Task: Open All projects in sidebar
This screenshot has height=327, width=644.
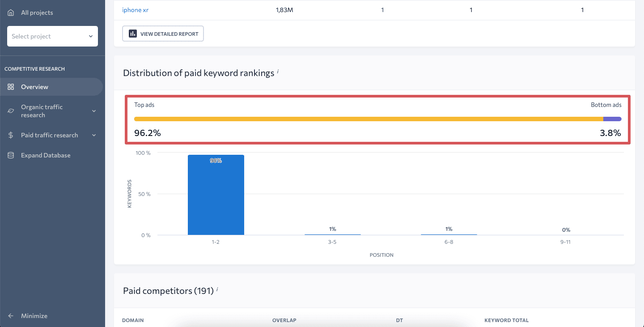Action: coord(37,13)
